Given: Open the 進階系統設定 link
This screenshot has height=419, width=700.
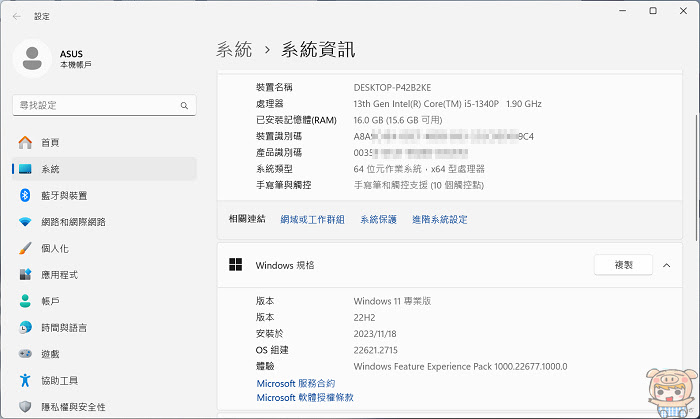Looking at the screenshot, I should [440, 219].
